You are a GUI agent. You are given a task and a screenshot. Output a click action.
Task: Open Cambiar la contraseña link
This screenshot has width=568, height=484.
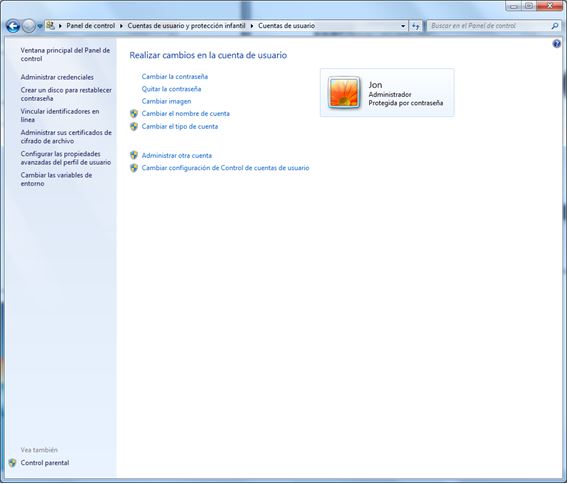pos(175,76)
